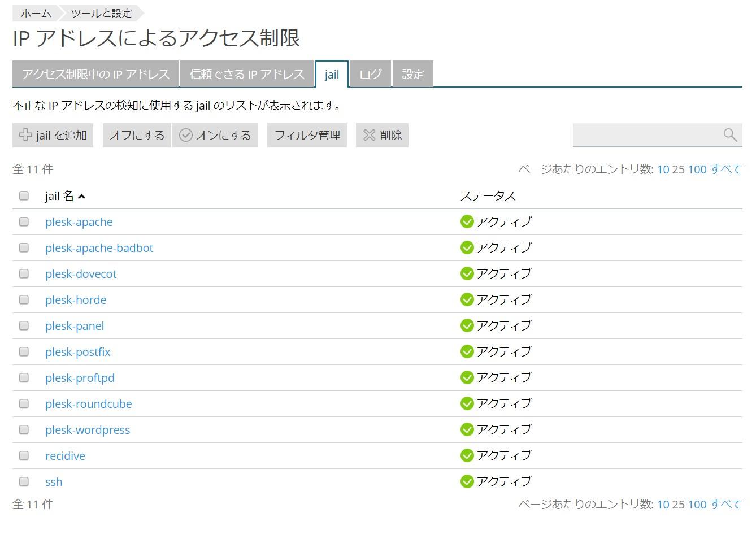Open the plesk-postfix jail link

(x=78, y=352)
